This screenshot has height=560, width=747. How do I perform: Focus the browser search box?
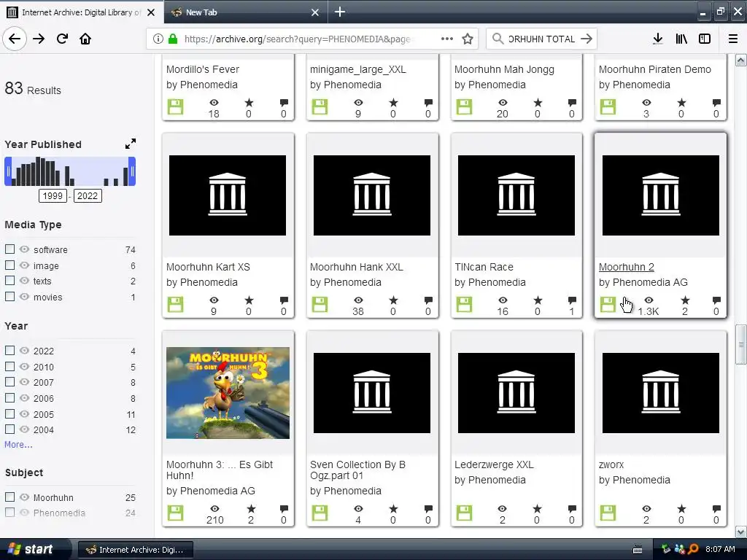541,39
